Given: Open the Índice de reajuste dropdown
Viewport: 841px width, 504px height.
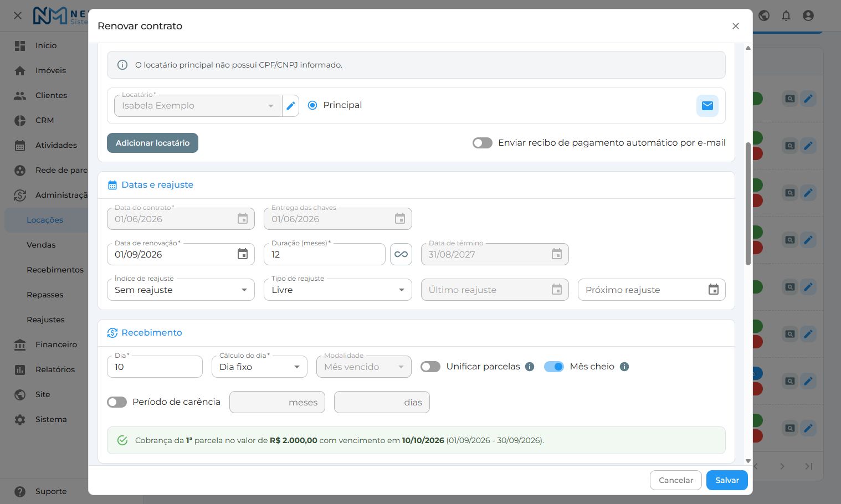Looking at the screenshot, I should pos(181,290).
